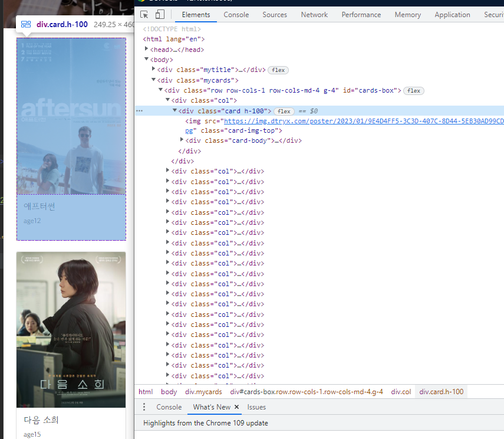Open the Issues drawer tab
This screenshot has width=504, height=439.
click(256, 407)
